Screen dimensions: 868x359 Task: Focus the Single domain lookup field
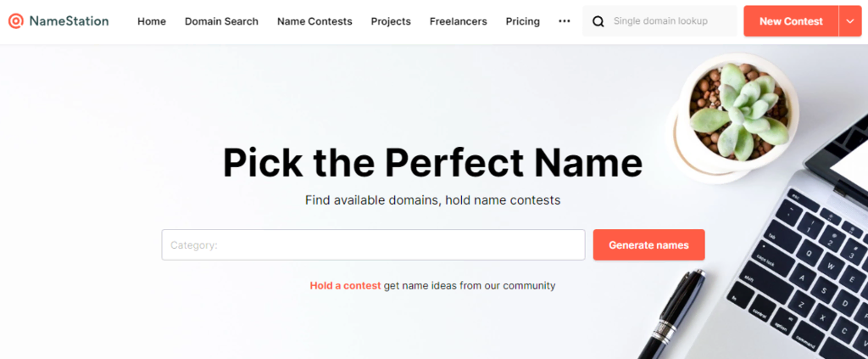tap(670, 21)
